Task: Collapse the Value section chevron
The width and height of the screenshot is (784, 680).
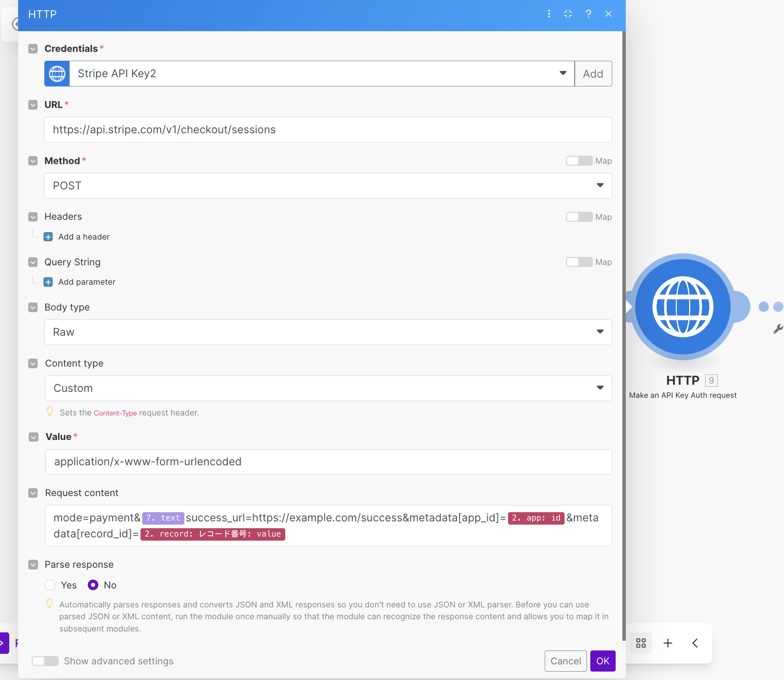Action: tap(33, 437)
